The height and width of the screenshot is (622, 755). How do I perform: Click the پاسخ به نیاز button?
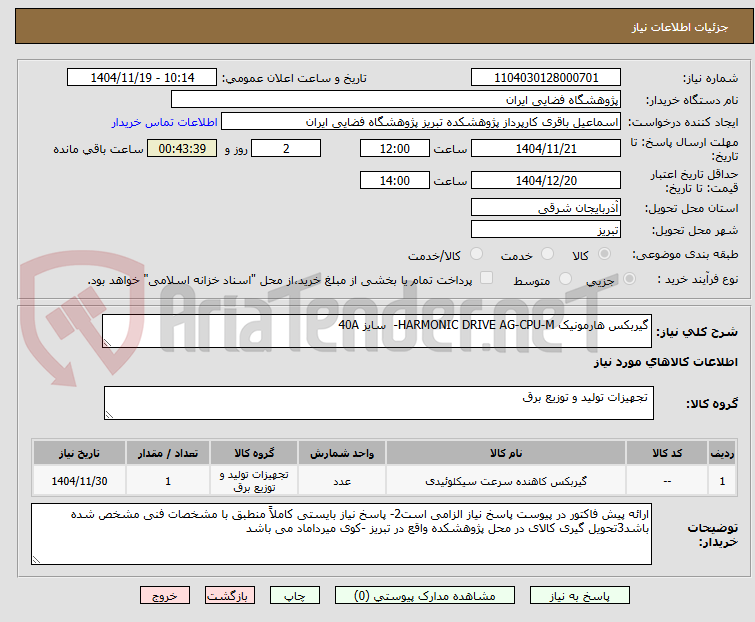[580, 596]
